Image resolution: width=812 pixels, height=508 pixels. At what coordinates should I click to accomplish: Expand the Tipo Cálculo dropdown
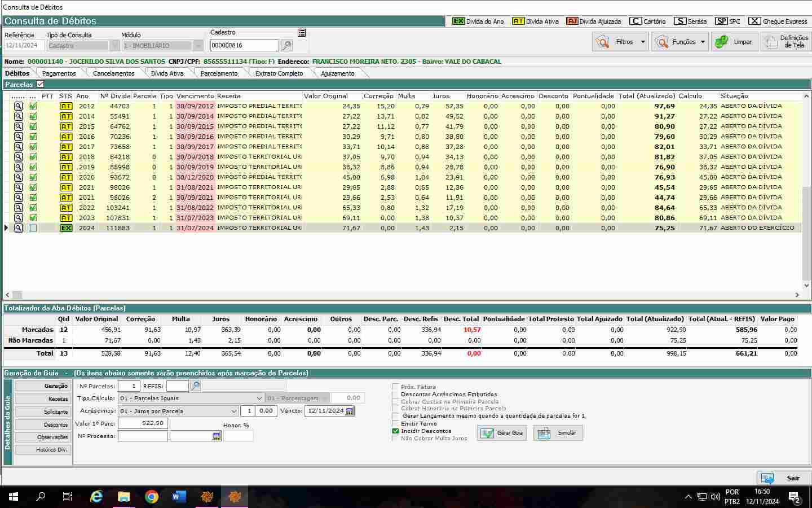click(x=259, y=398)
